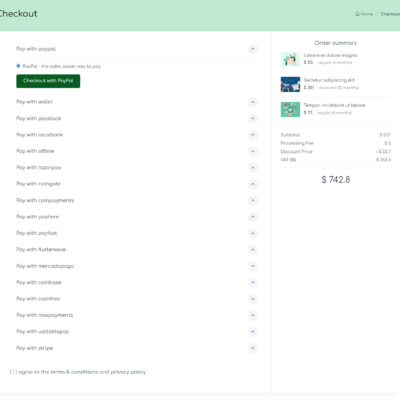The image size is (400, 400).
Task: Click the Pay with razorpay heading
Action: (39, 168)
